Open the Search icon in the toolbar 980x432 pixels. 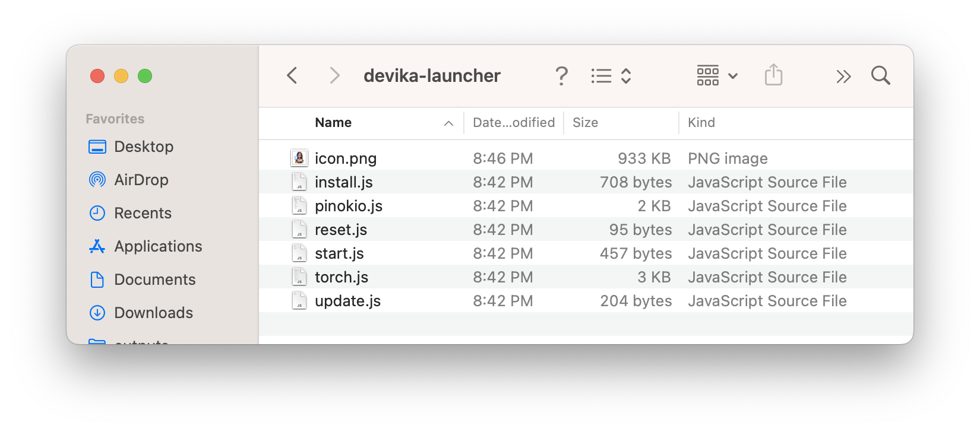pyautogui.click(x=880, y=75)
